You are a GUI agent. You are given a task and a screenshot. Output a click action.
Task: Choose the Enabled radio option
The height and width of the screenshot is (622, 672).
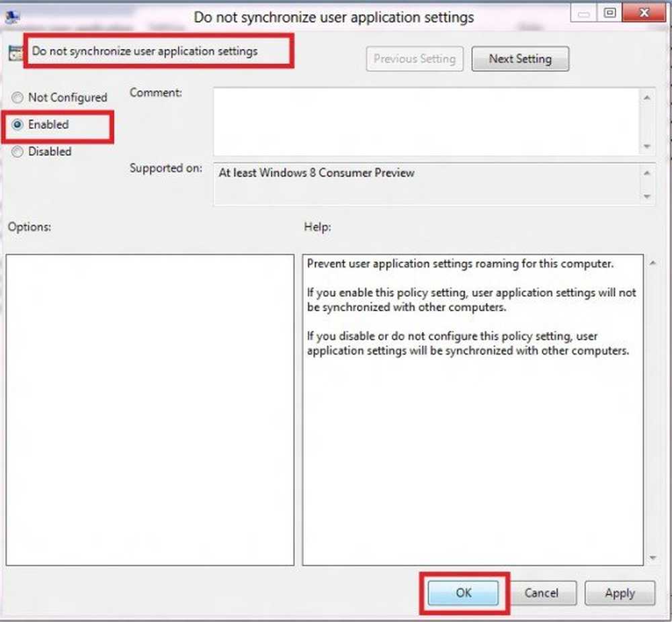[18, 125]
